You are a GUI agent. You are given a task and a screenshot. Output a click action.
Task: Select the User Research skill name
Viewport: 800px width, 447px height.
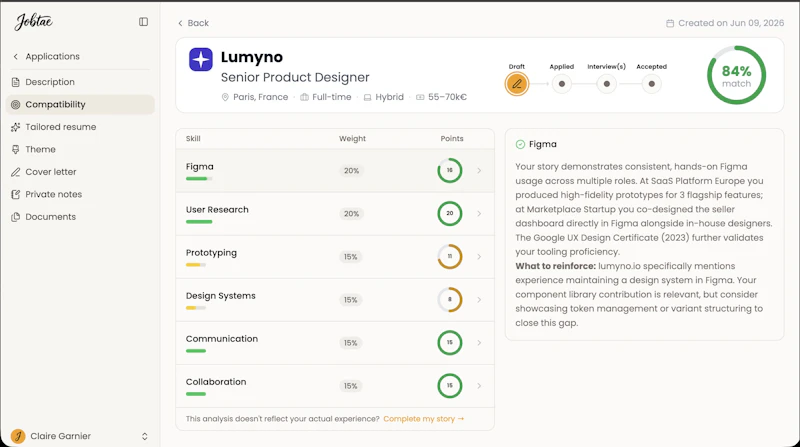pos(217,209)
